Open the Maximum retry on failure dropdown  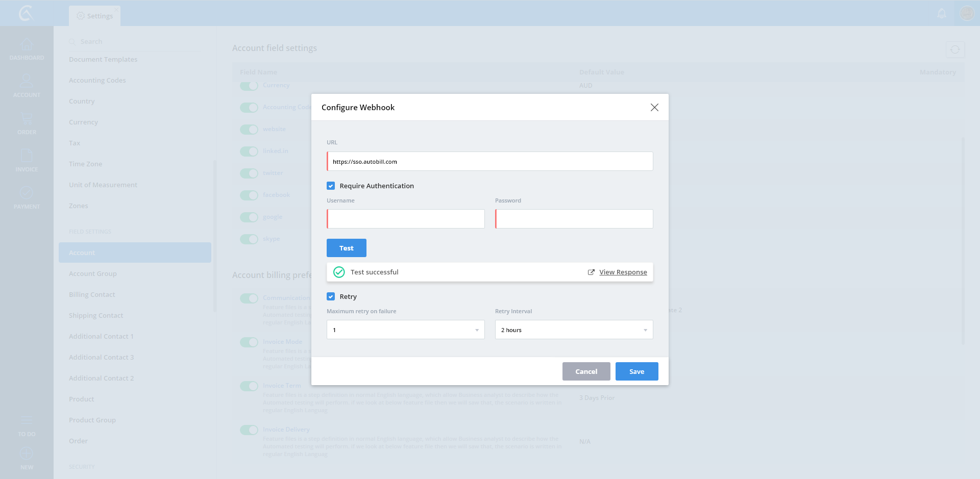[405, 330]
